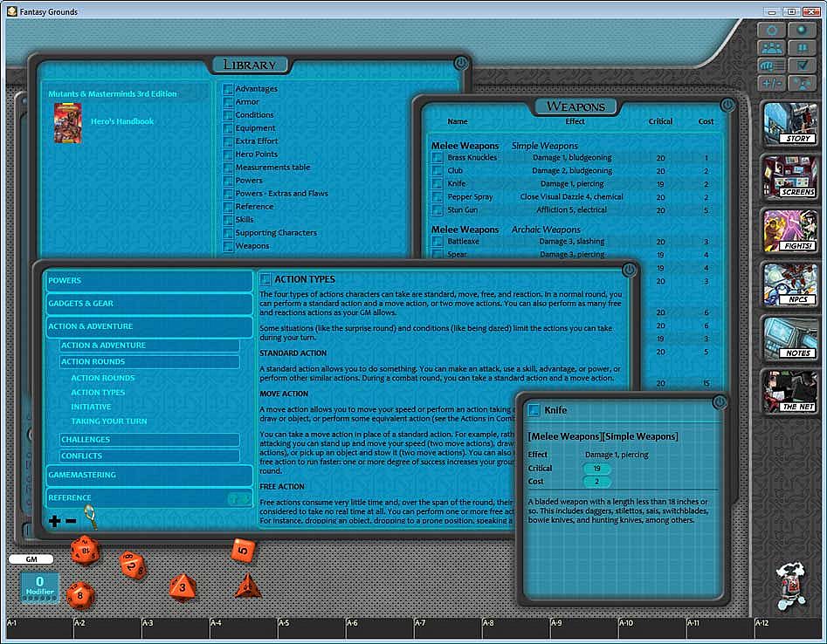
Task: Open the STORY sidebar panel
Action: (x=789, y=123)
